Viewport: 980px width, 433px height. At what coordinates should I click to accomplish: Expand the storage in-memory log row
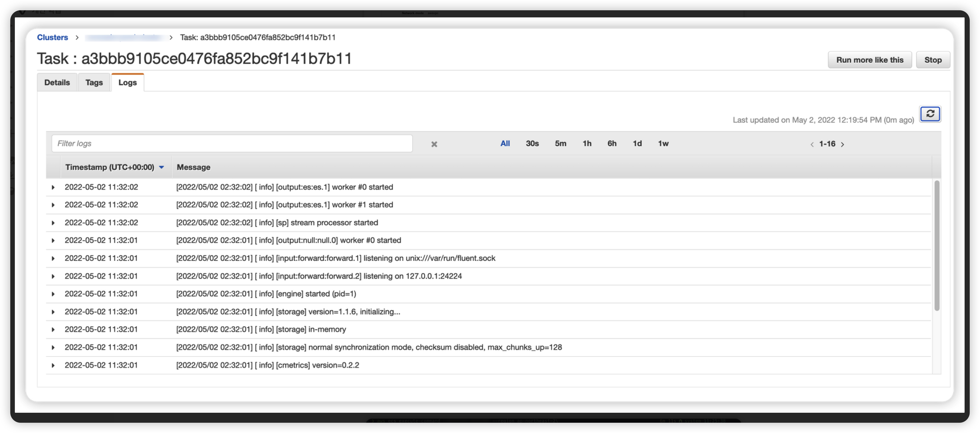click(53, 329)
